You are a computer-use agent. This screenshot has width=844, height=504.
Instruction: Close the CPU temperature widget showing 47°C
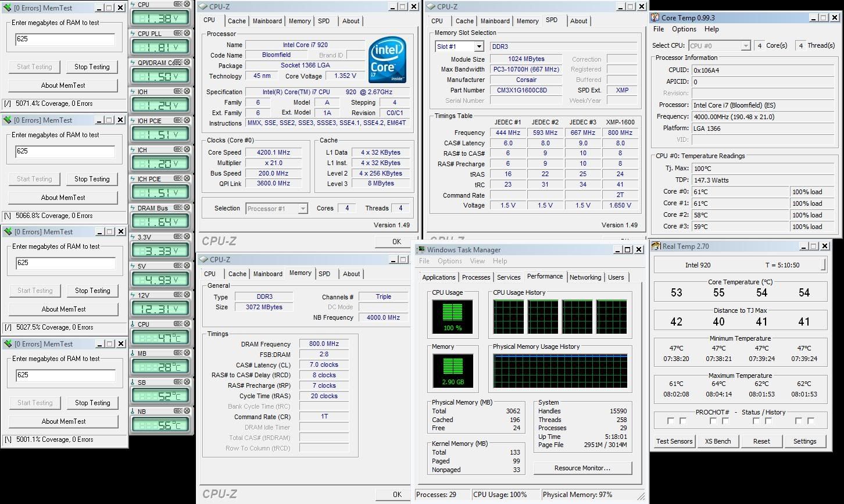point(187,324)
